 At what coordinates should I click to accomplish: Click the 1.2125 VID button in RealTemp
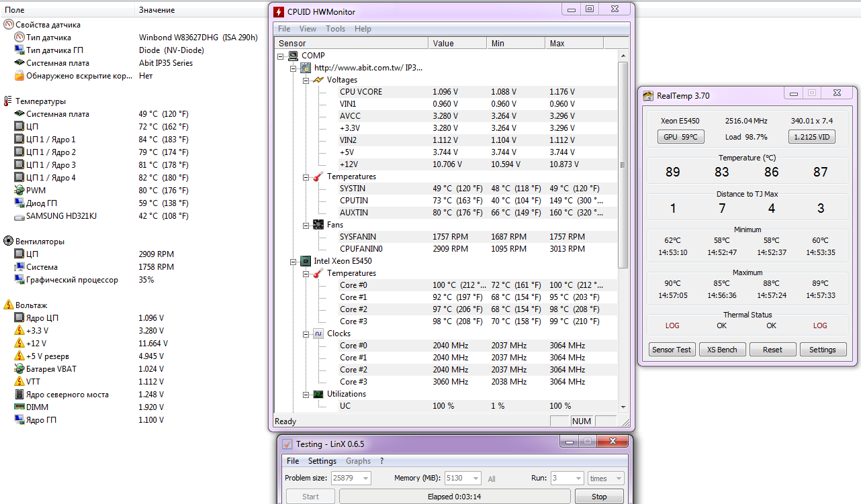point(812,137)
